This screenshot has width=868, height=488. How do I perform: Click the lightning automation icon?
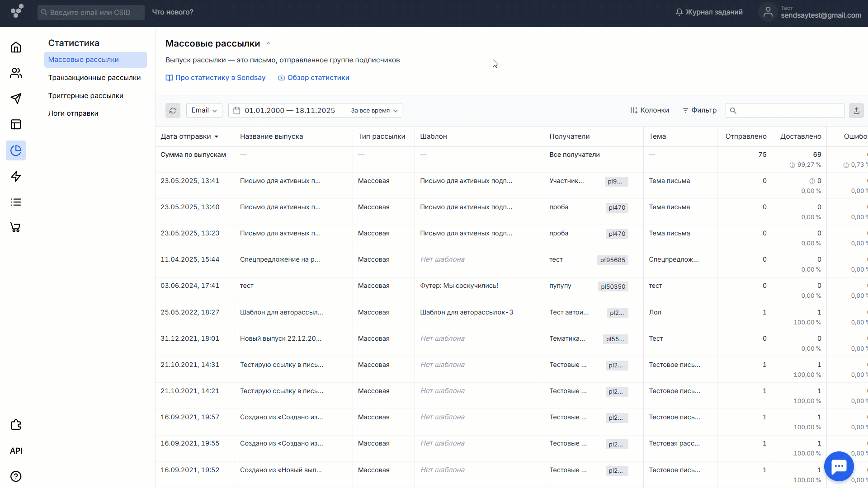[16, 176]
